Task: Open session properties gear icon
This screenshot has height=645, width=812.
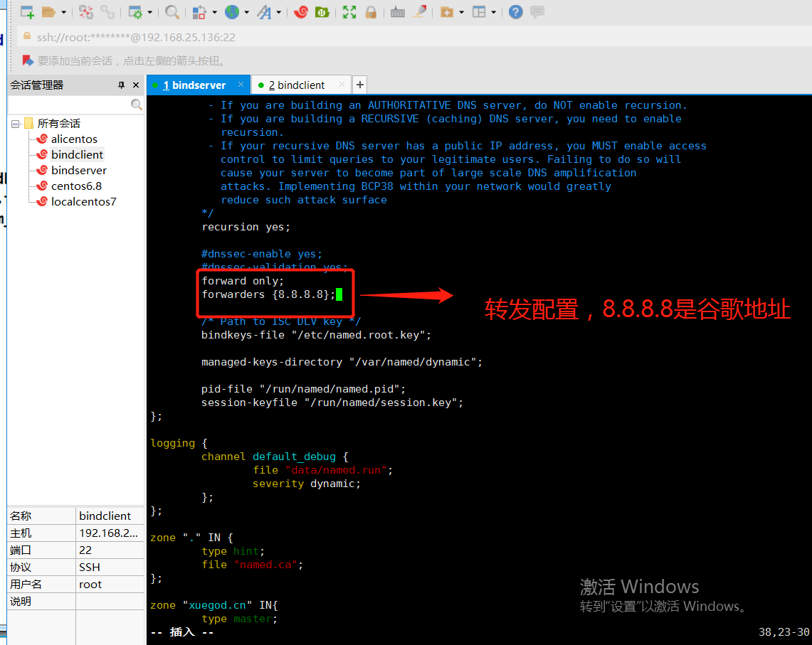Action: [135, 12]
